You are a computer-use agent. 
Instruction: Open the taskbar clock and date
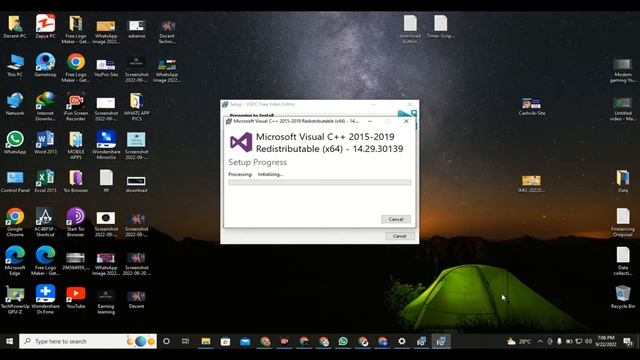click(x=606, y=341)
